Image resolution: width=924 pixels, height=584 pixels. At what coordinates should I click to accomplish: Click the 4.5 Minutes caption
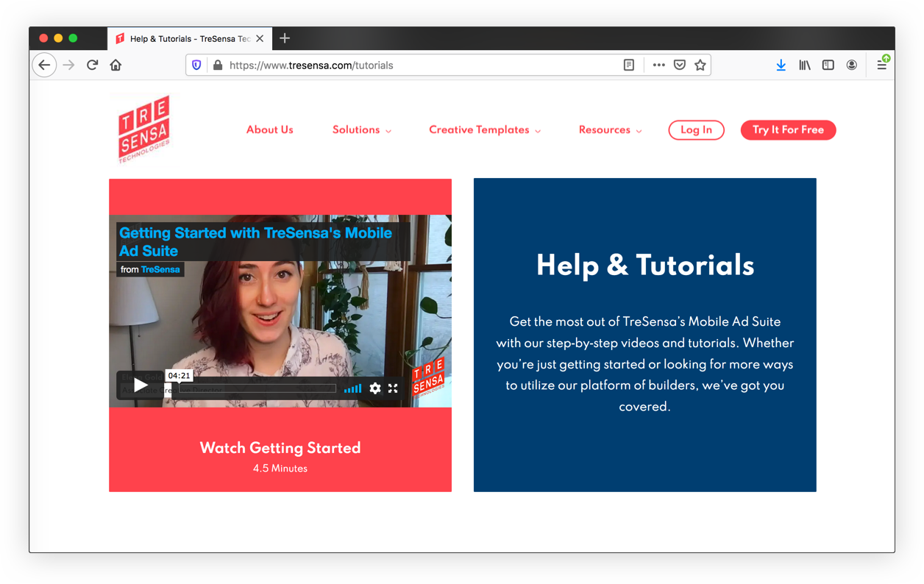click(x=280, y=469)
